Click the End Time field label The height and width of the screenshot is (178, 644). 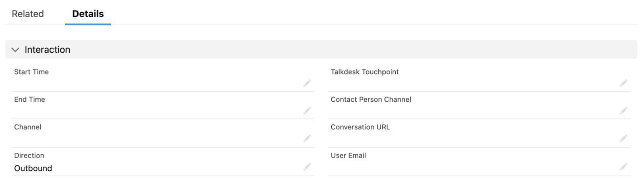29,99
